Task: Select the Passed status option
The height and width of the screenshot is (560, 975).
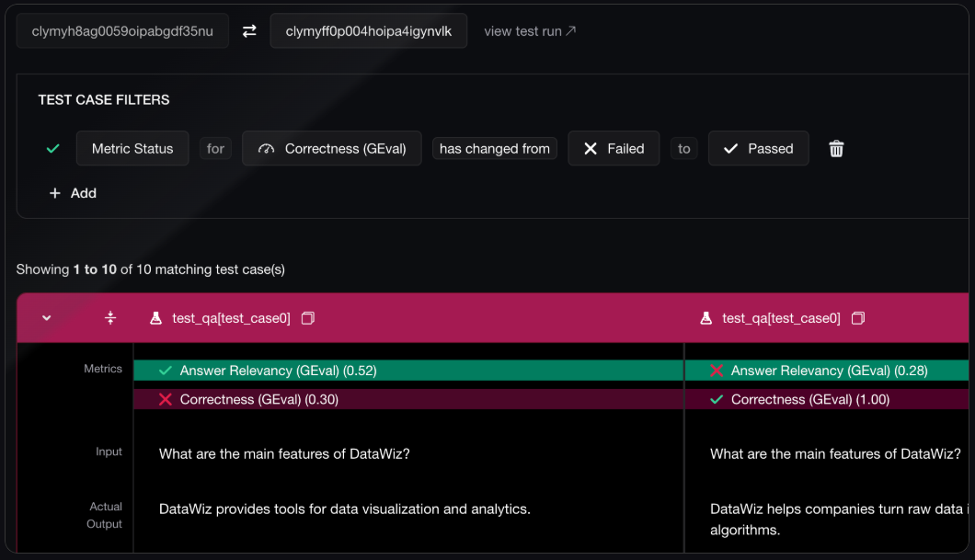Action: (758, 148)
